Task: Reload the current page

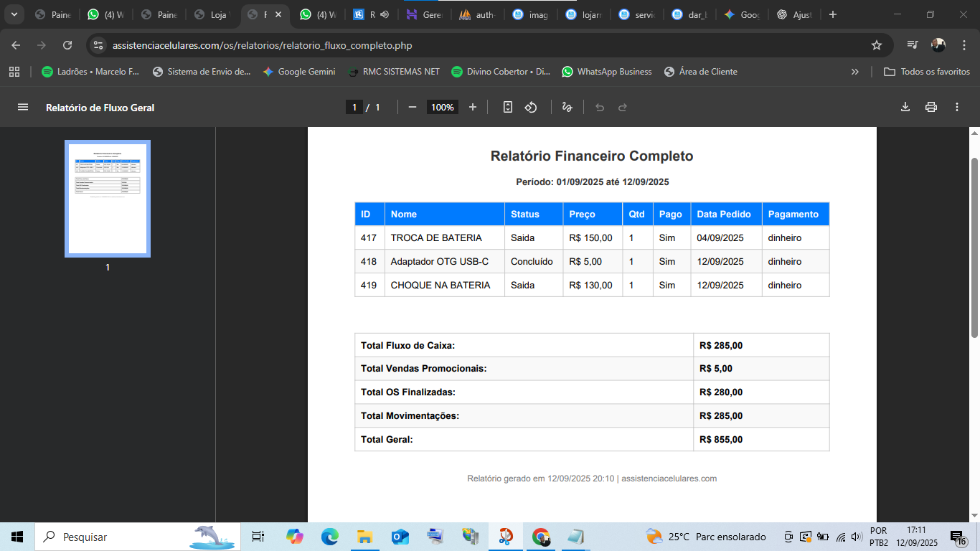Action: pyautogui.click(x=67, y=45)
